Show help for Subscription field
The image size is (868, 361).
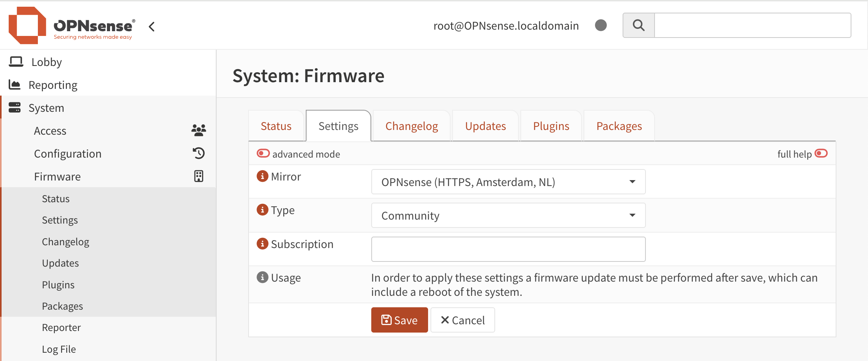262,244
